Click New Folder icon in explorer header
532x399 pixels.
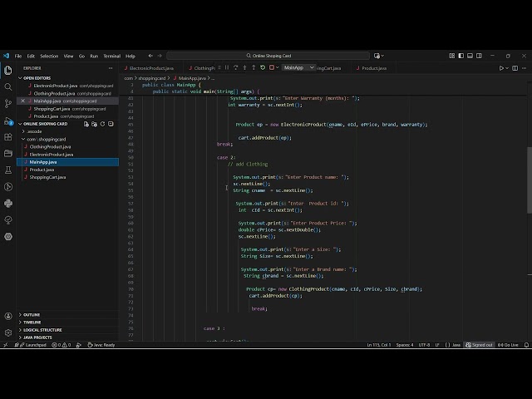[94, 124]
